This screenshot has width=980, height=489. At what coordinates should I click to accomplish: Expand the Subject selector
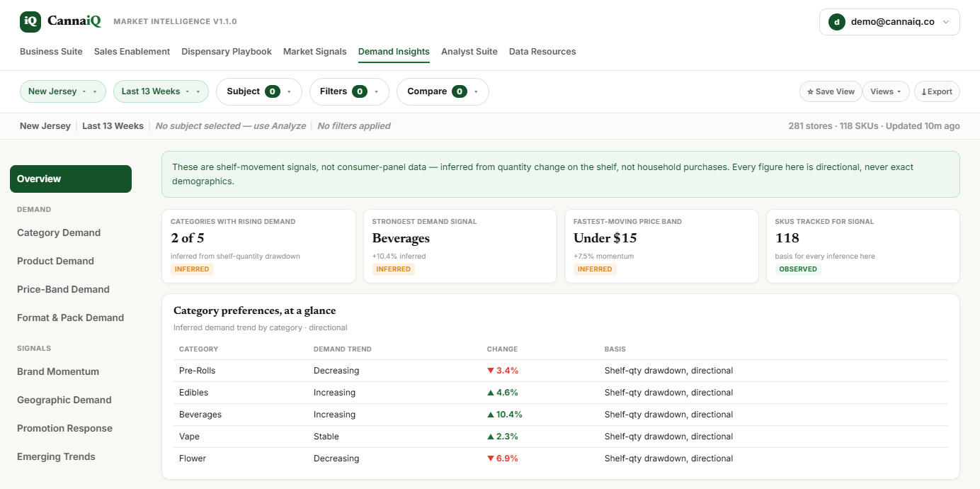pos(259,91)
